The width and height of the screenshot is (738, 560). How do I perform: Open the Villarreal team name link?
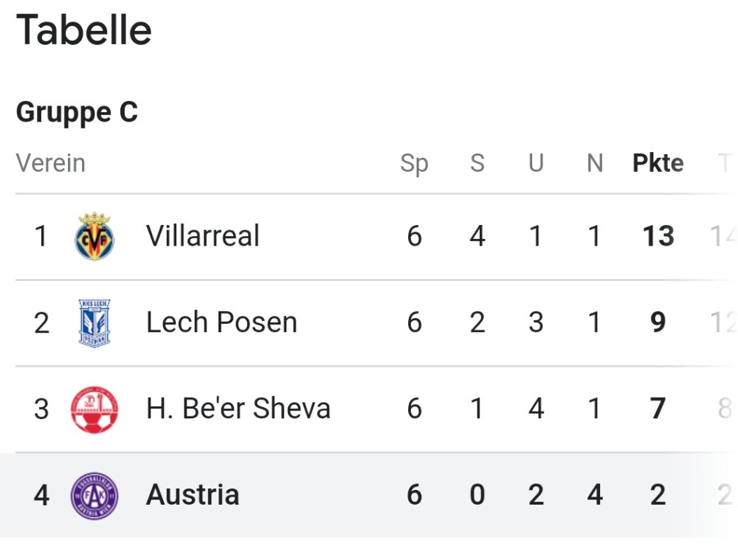point(203,237)
